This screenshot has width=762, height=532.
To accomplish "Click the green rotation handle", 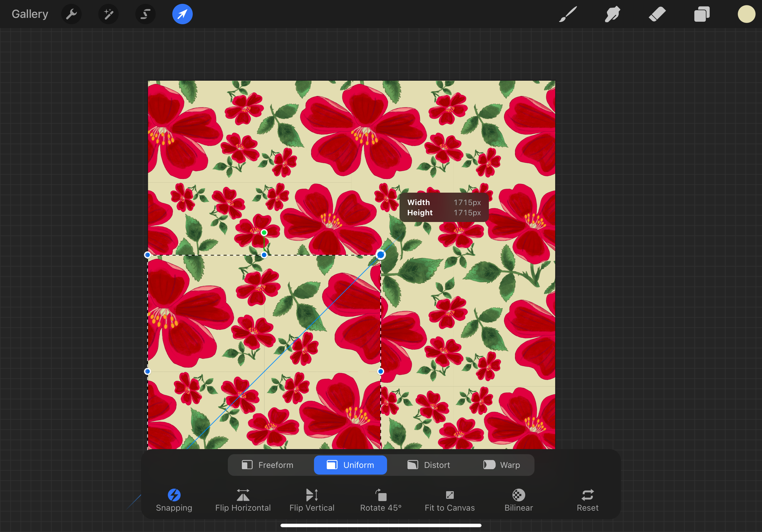I will pyautogui.click(x=264, y=233).
